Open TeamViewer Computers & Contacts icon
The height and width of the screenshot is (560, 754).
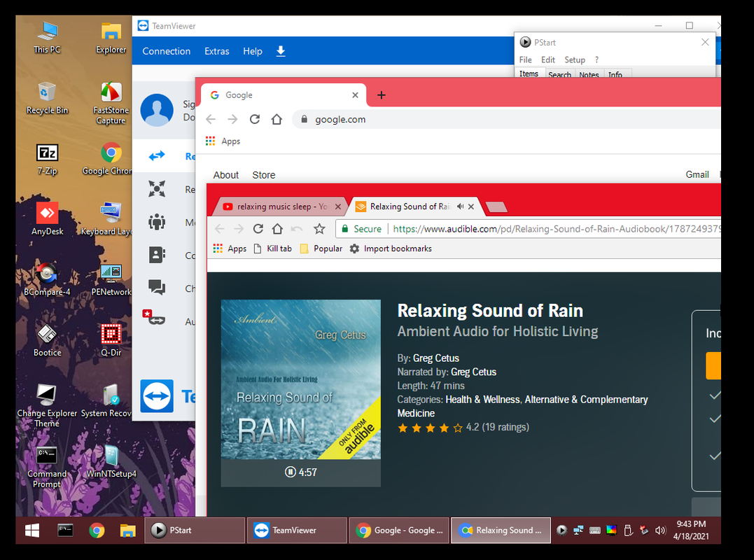click(157, 255)
